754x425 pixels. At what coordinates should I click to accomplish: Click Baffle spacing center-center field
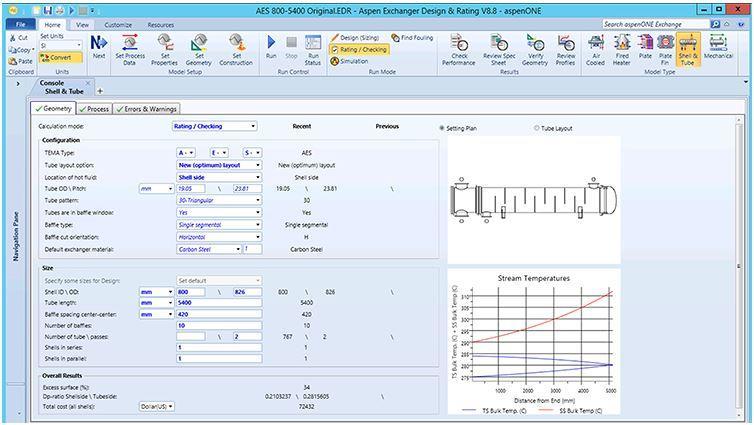tap(219, 314)
